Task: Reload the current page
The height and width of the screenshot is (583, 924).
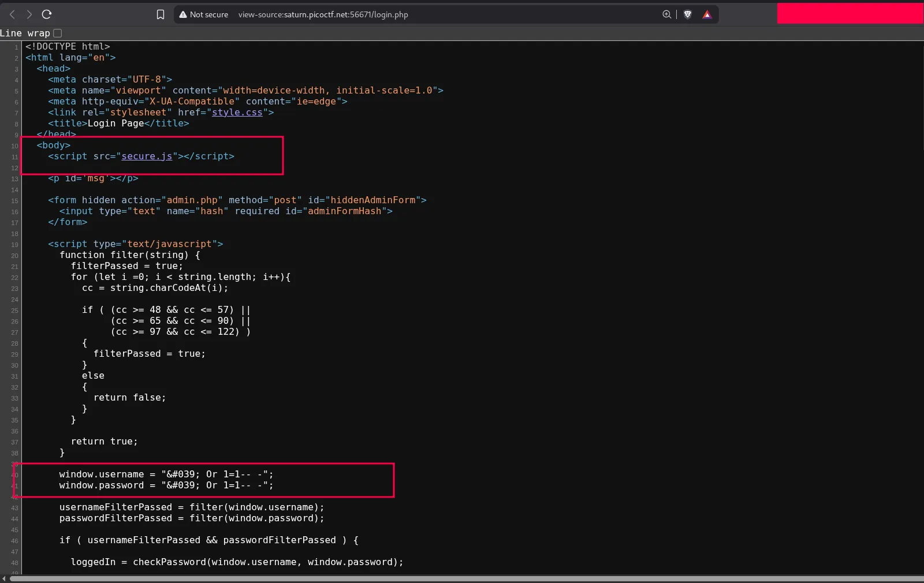Action: (47, 14)
